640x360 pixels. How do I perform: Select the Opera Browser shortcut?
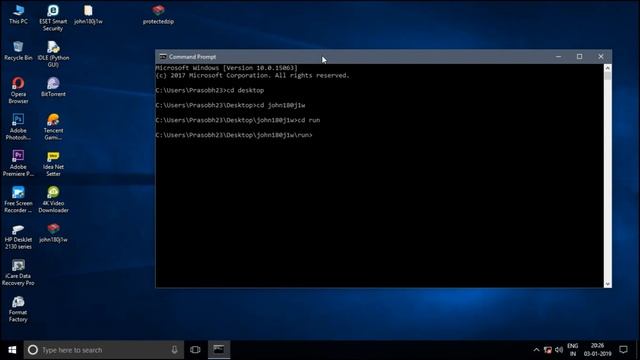click(18, 90)
